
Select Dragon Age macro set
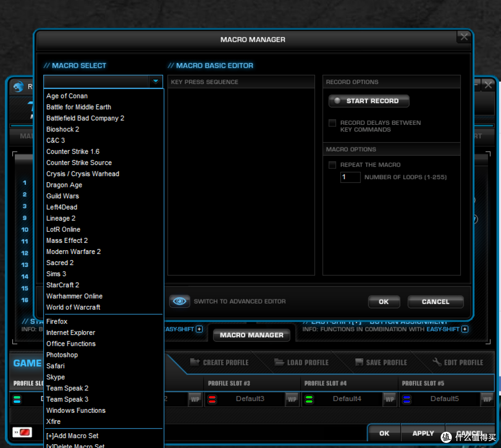click(x=64, y=185)
